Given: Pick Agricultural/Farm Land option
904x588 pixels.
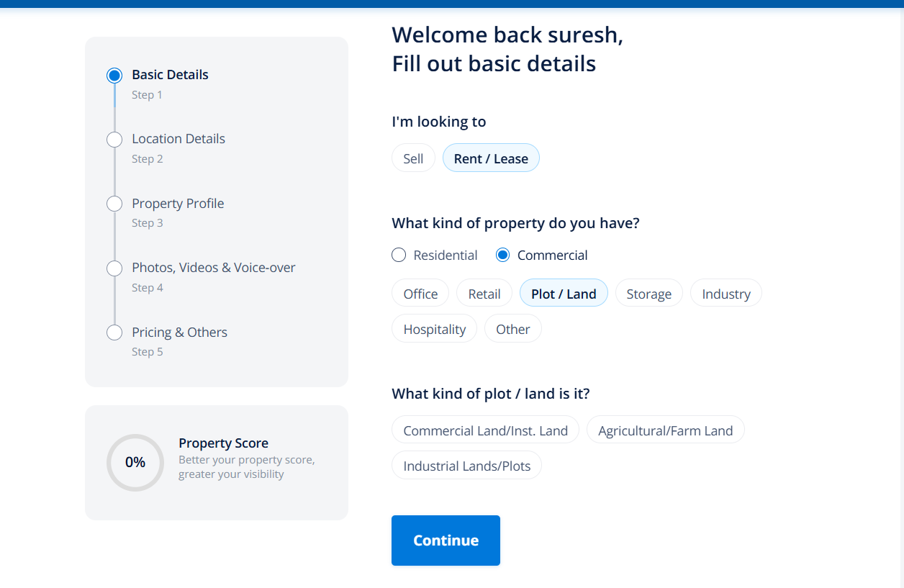Looking at the screenshot, I should [665, 430].
